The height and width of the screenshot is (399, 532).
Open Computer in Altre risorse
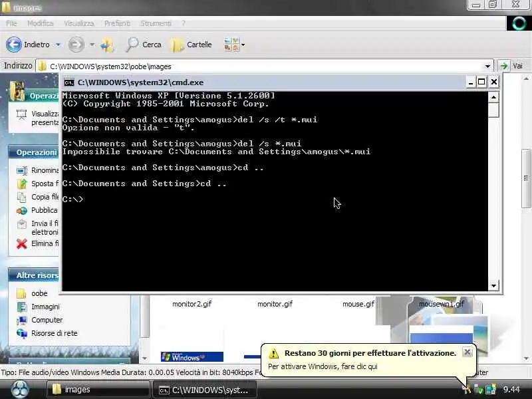click(47, 320)
